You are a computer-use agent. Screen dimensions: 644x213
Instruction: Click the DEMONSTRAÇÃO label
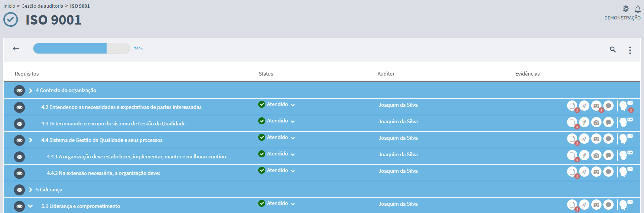[x=622, y=18]
